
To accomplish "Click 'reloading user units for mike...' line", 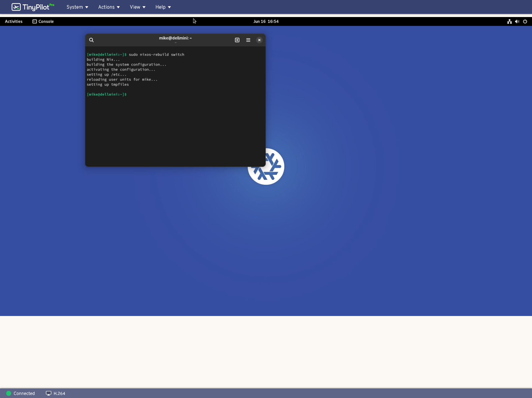I will pyautogui.click(x=122, y=79).
